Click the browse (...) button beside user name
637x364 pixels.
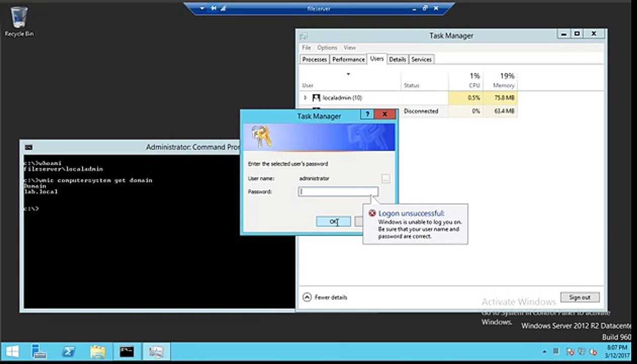pos(386,178)
